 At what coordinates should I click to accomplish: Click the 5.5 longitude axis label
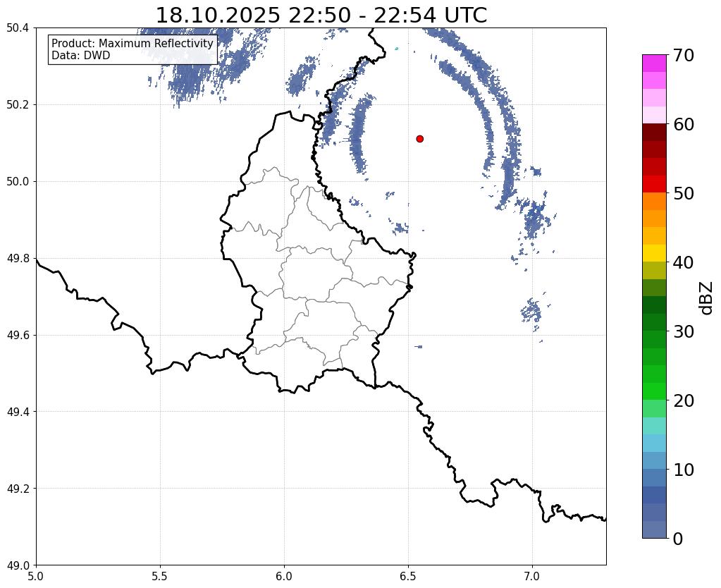[160, 577]
